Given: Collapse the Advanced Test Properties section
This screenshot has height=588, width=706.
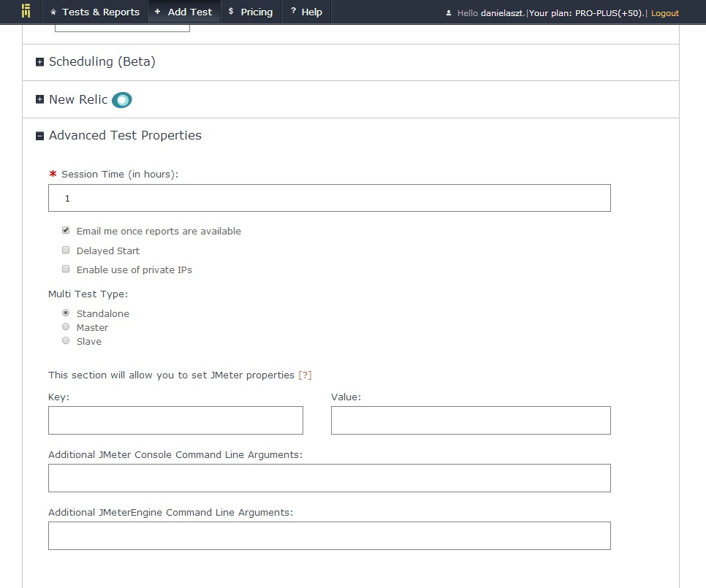Looking at the screenshot, I should click(x=39, y=136).
